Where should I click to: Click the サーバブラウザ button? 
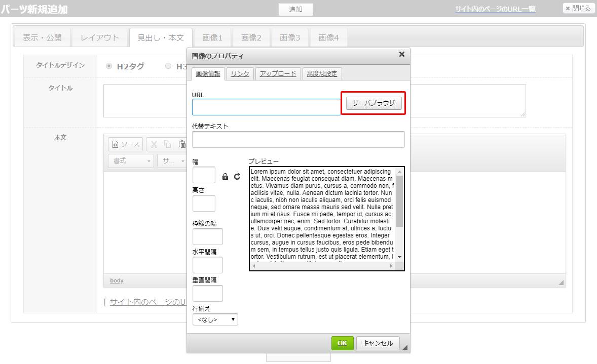(374, 103)
